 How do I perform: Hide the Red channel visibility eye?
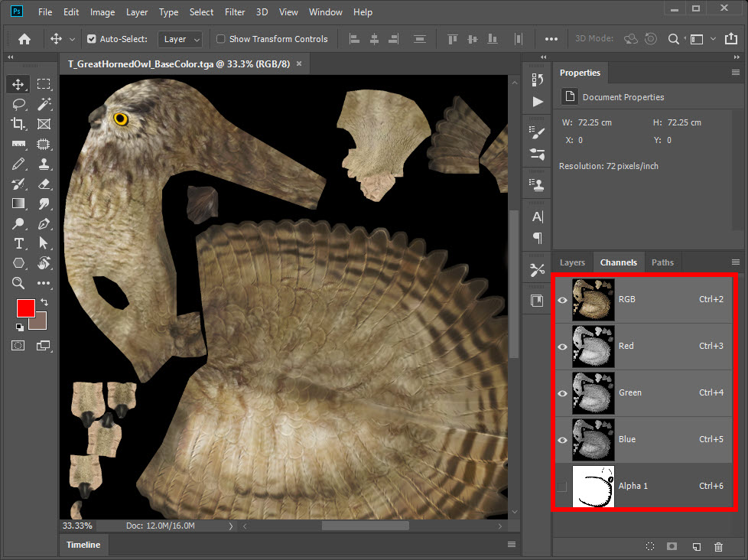[562, 347]
